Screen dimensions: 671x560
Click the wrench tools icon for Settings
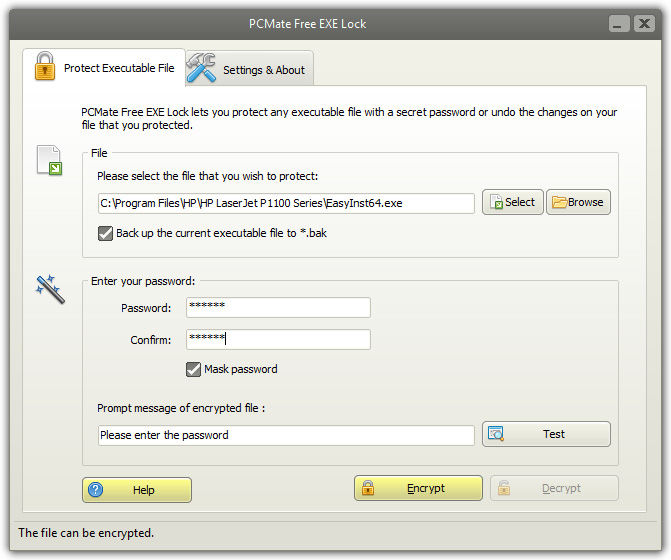201,68
